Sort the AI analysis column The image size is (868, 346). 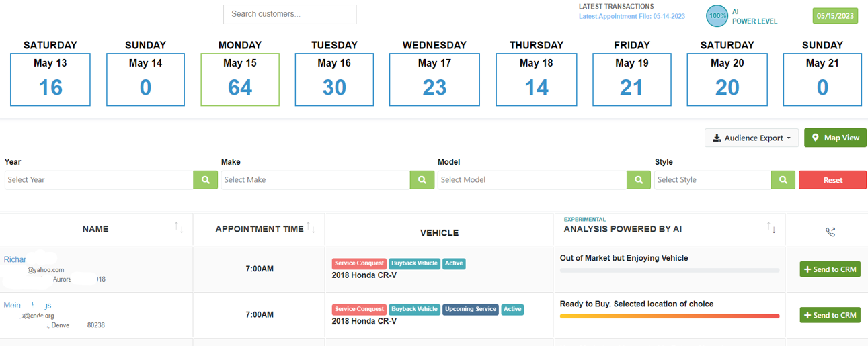click(x=771, y=228)
